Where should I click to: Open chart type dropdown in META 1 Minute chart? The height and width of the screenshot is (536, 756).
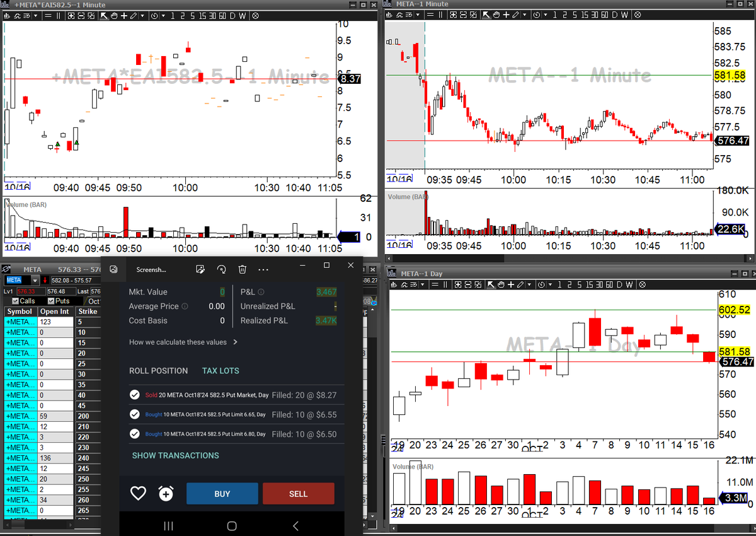[418, 15]
